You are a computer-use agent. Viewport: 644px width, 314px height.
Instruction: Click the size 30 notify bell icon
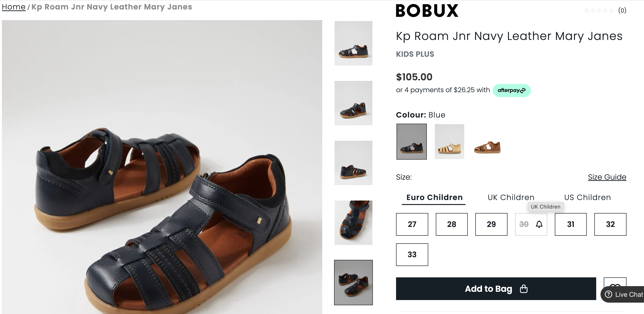(x=539, y=224)
